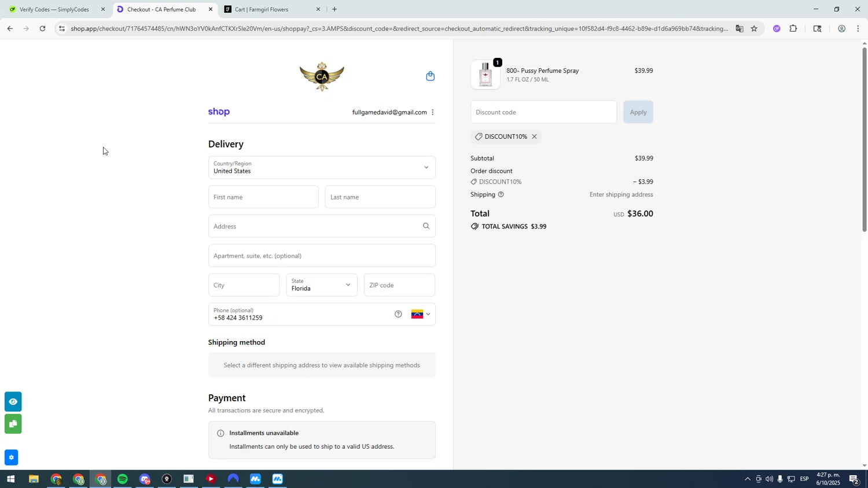Open browser extensions puzzle icon
The width and height of the screenshot is (868, 488).
[793, 28]
